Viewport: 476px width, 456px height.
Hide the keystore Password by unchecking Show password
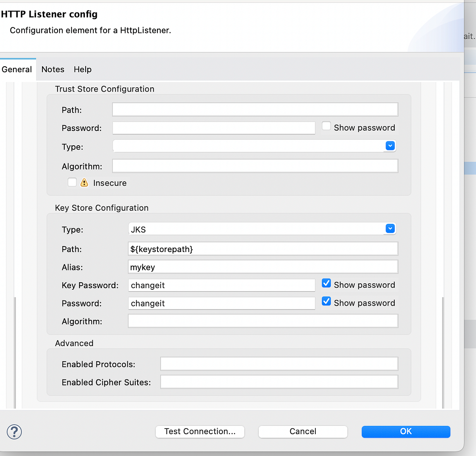tap(326, 301)
